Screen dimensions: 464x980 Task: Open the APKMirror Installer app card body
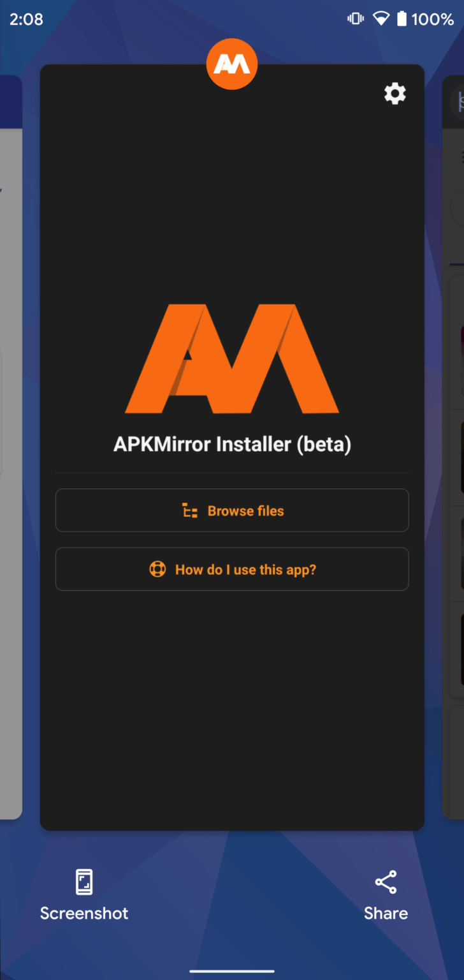point(232,702)
